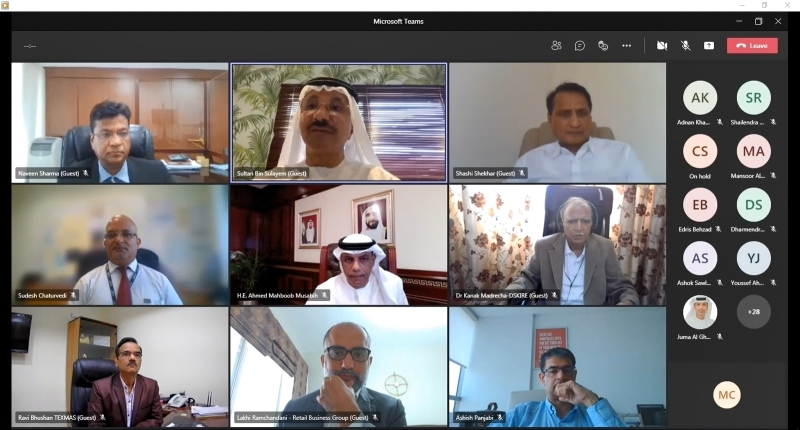Image resolution: width=800 pixels, height=430 pixels.
Task: Select Sultan Bin Sulayem's video tile
Action: pyautogui.click(x=339, y=122)
